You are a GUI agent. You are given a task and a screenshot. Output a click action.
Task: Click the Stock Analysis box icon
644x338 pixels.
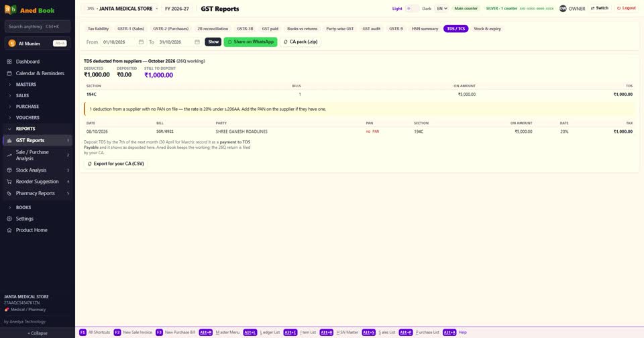point(9,170)
